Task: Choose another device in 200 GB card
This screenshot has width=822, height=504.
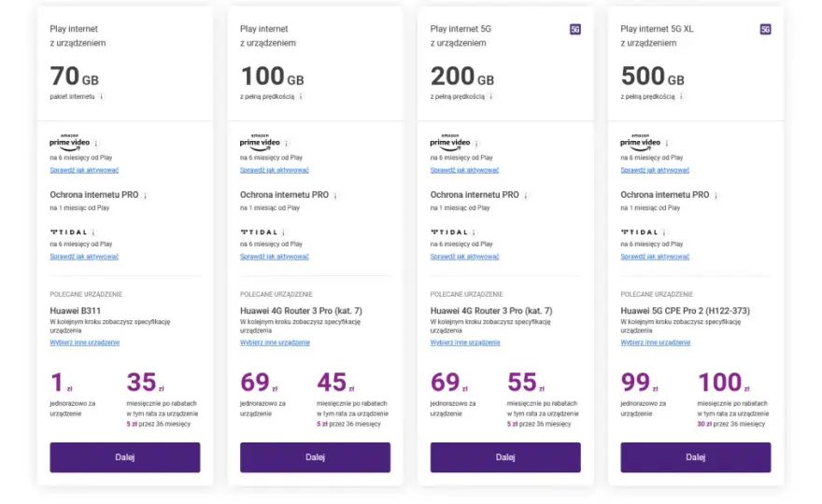Action: [x=465, y=343]
